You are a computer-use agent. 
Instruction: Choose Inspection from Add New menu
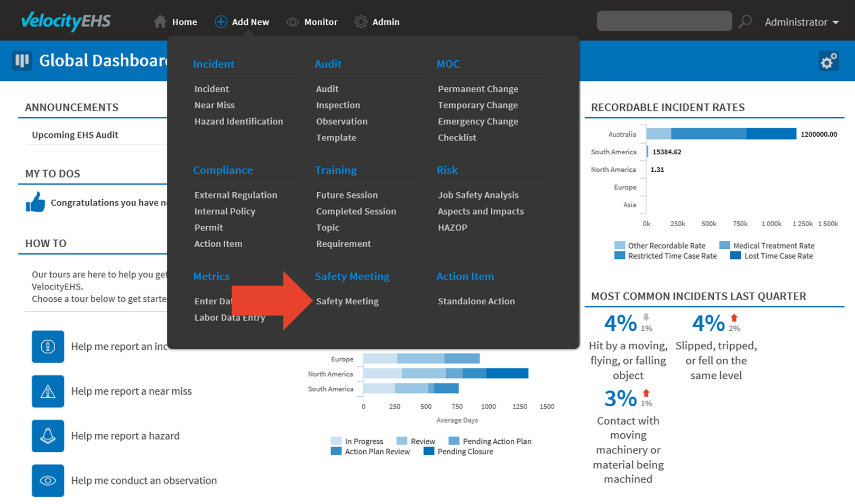click(x=338, y=105)
